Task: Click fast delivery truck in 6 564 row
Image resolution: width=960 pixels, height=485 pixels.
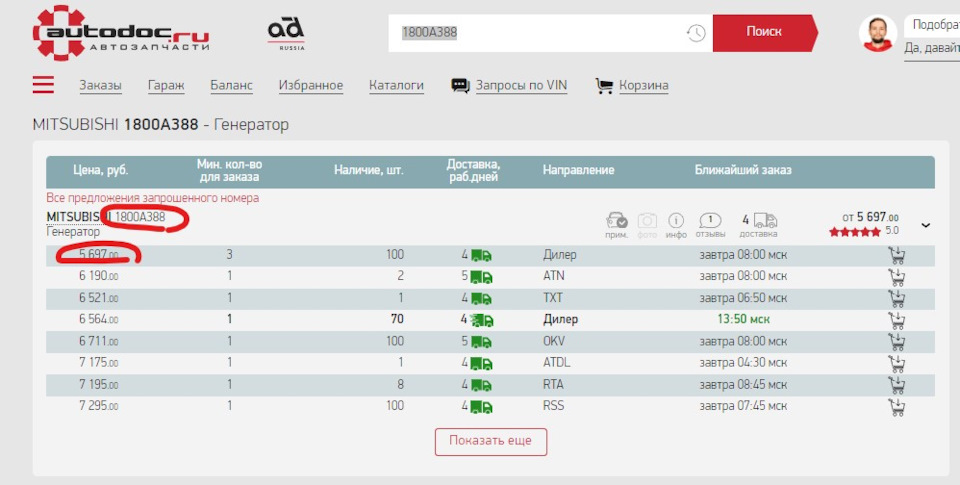Action: coord(481,320)
